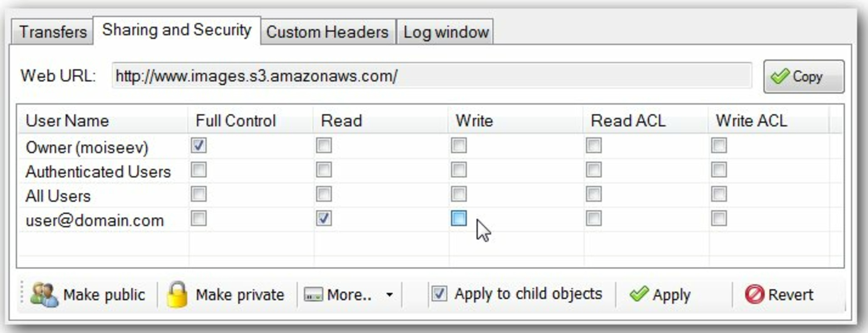Uncheck Full Control for Owner (moiseev)

[x=199, y=145]
